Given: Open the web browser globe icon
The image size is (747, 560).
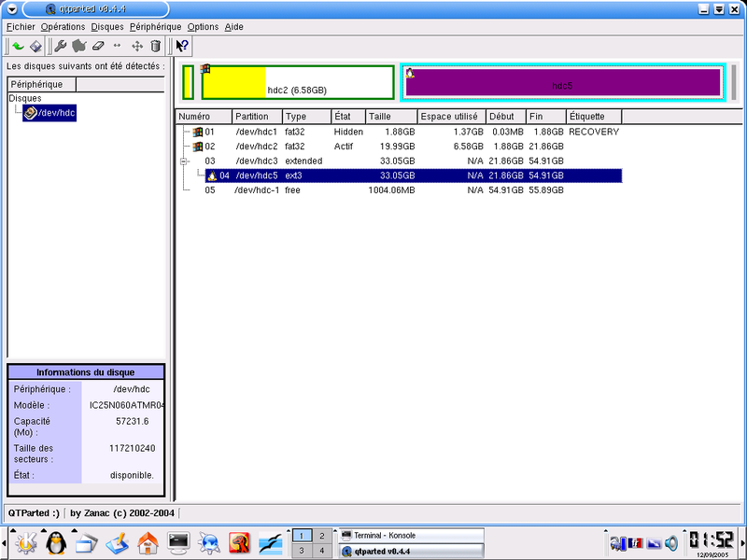Looking at the screenshot, I should coord(208,543).
